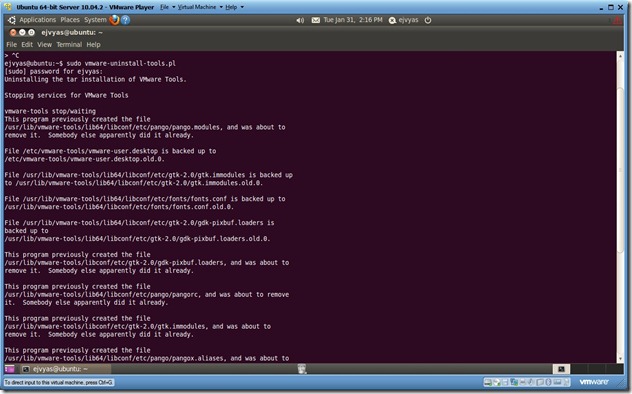Click the CD/DVD drive device icon

point(496,382)
